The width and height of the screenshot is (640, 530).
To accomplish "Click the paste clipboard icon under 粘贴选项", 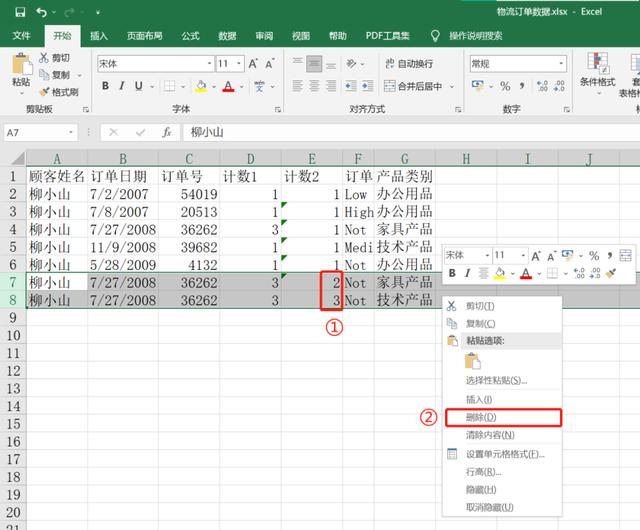I will pyautogui.click(x=473, y=361).
